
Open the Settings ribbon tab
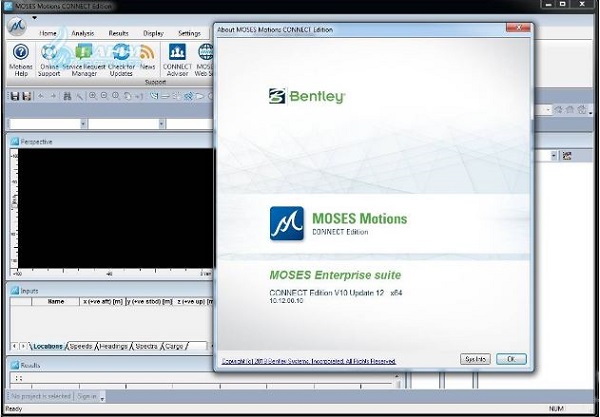189,33
